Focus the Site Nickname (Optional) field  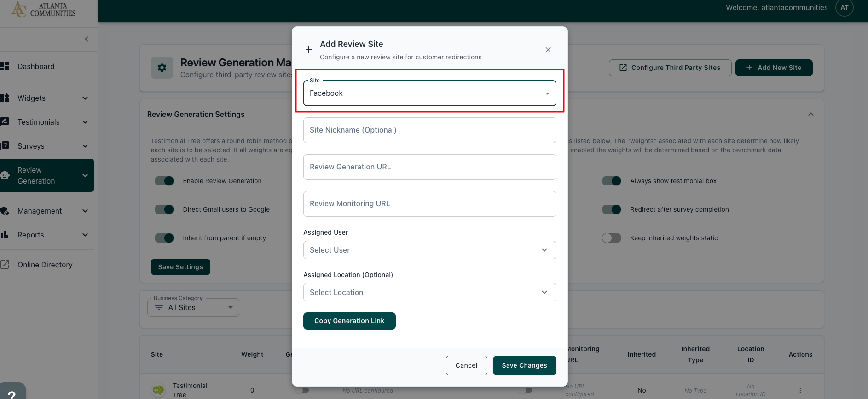pyautogui.click(x=429, y=130)
